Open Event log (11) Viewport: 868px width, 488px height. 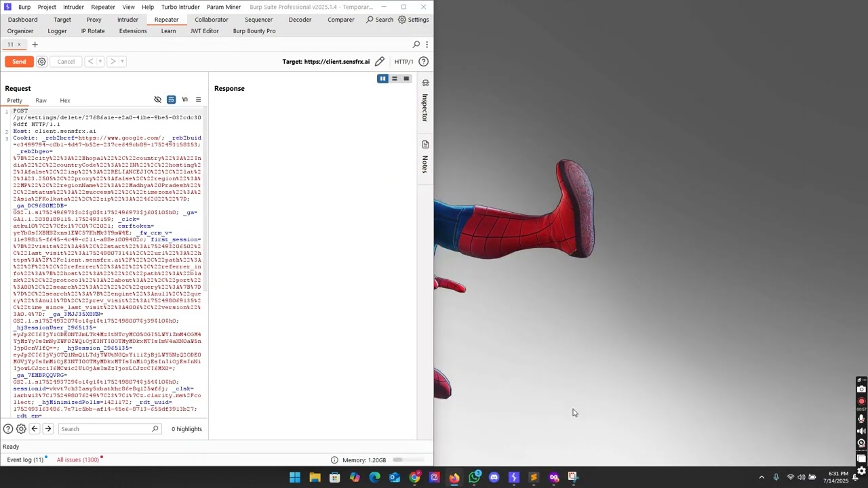click(x=25, y=460)
